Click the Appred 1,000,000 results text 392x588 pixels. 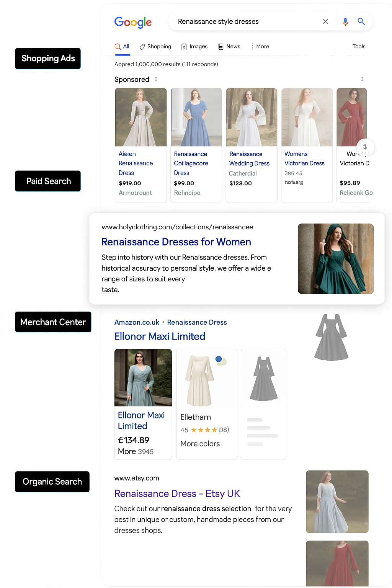(166, 64)
